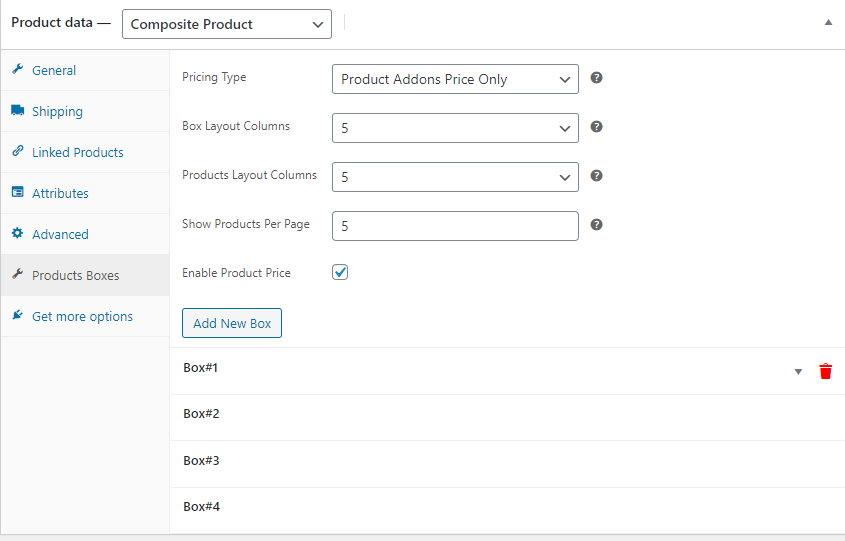This screenshot has width=845, height=541.
Task: Click the gear icon beside Advanced
Action: click(x=18, y=233)
